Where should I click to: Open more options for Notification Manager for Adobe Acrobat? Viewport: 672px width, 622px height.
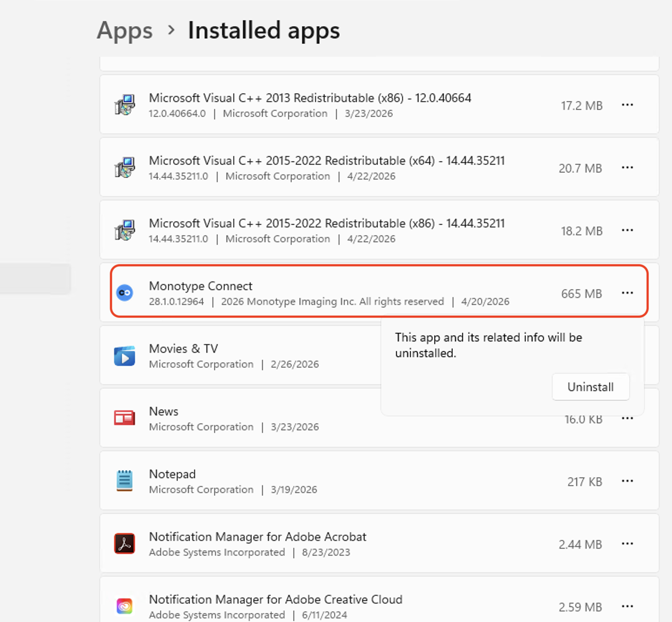tap(627, 544)
